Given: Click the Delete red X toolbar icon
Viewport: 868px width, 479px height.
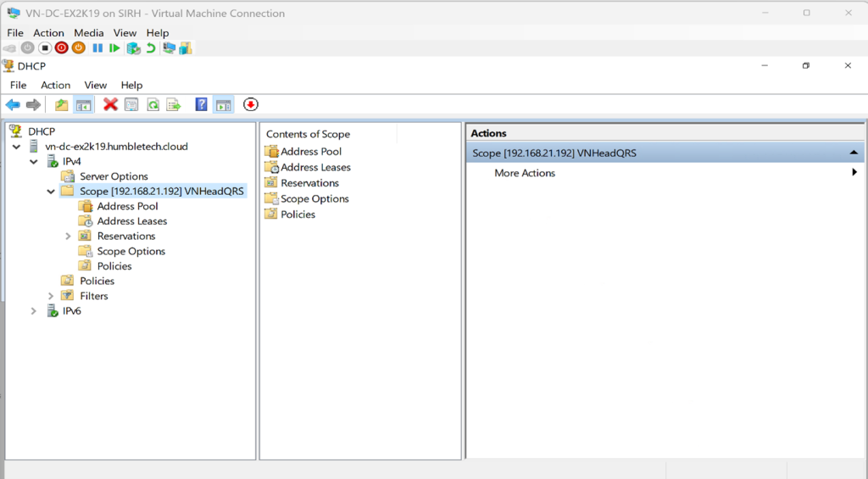Looking at the screenshot, I should click(110, 104).
